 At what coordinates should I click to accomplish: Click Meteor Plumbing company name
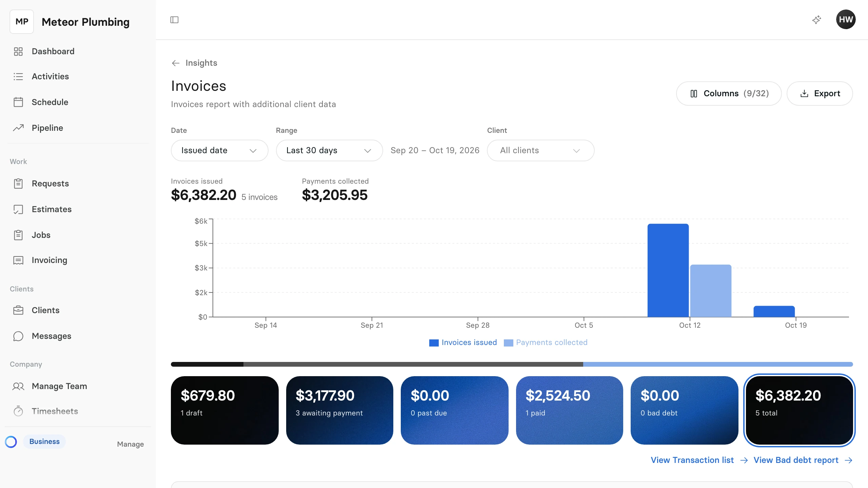click(85, 22)
